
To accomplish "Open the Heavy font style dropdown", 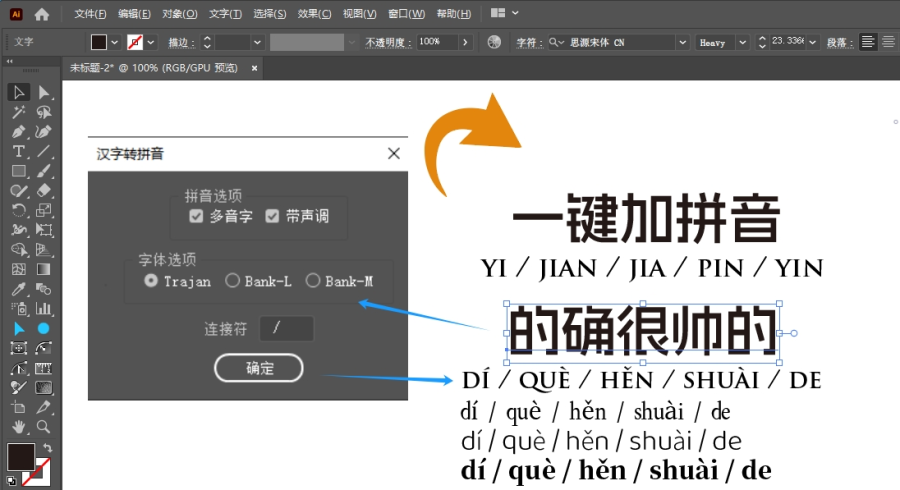I will coord(743,42).
